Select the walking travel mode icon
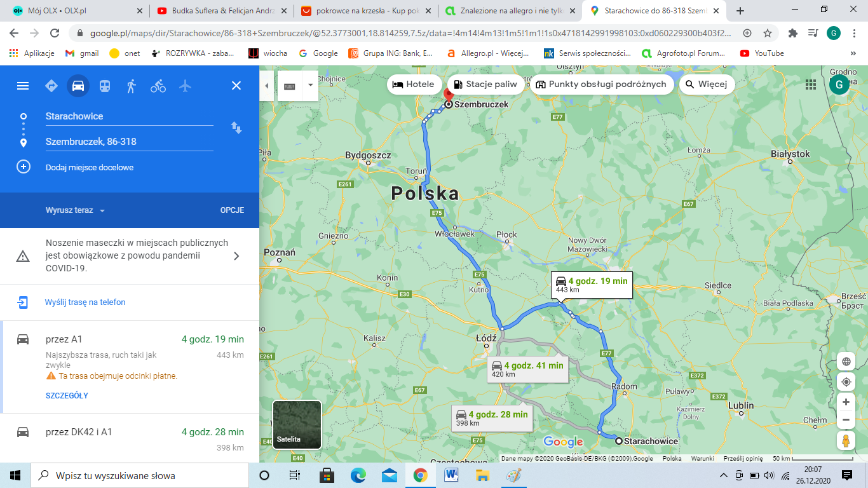The width and height of the screenshot is (868, 488). pos(132,86)
